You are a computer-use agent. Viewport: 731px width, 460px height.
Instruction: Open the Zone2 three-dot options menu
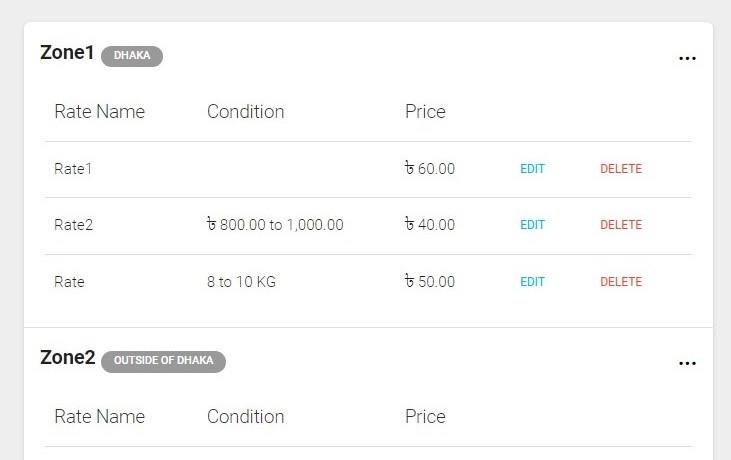pyautogui.click(x=687, y=363)
